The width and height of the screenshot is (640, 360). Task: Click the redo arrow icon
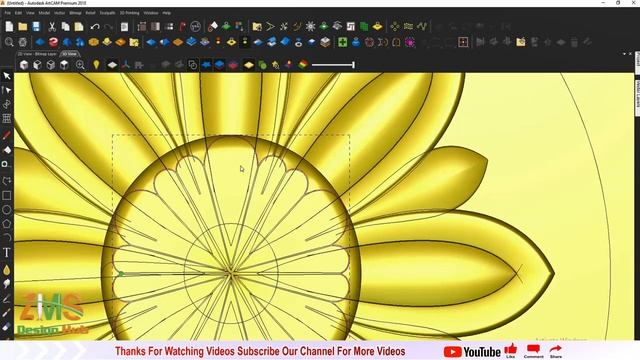109,27
